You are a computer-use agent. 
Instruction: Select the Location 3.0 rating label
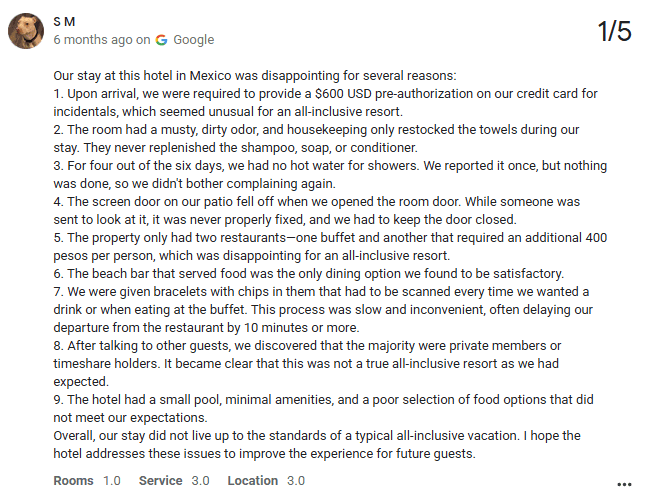pos(266,481)
